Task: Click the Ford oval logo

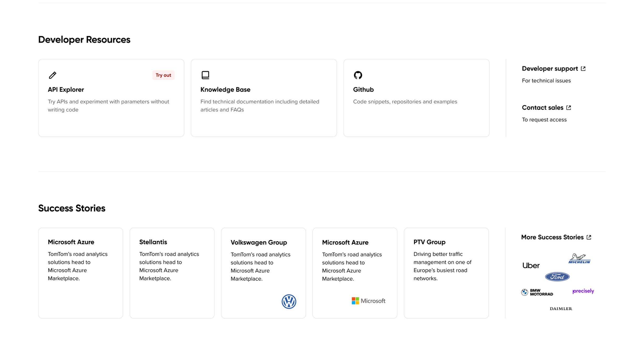Action: click(x=557, y=276)
